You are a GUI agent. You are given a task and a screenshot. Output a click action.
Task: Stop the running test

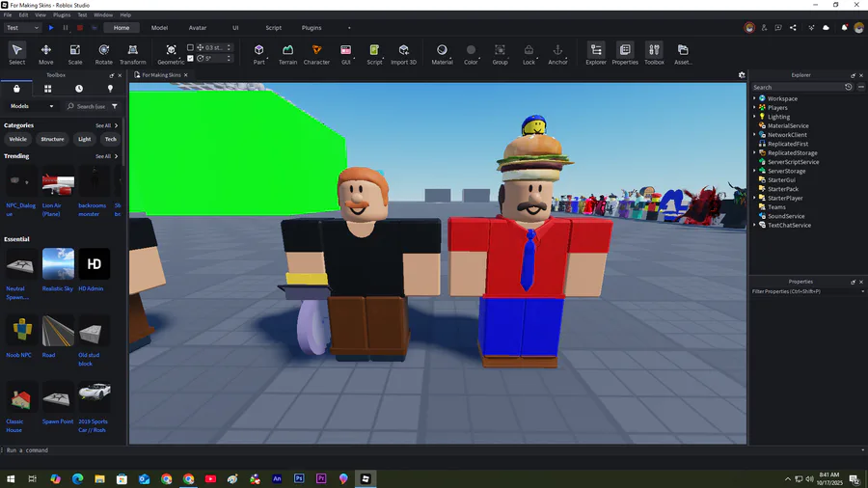tap(80, 28)
